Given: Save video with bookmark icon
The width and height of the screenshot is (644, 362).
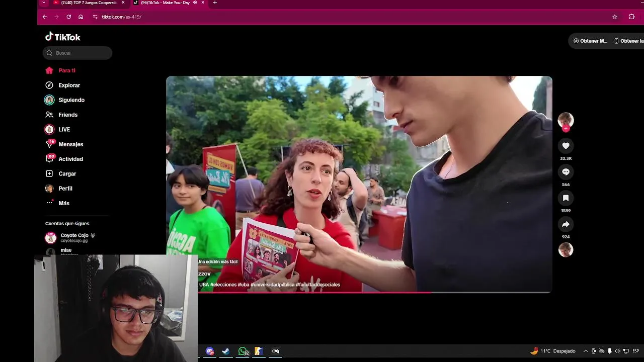Looking at the screenshot, I should pos(566,198).
